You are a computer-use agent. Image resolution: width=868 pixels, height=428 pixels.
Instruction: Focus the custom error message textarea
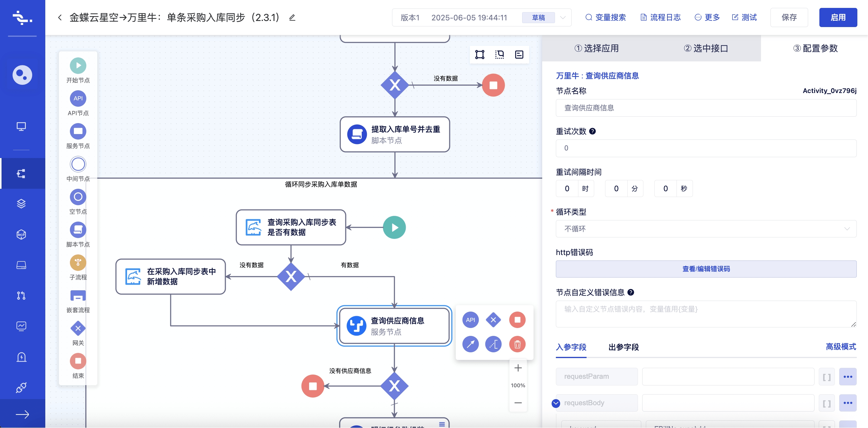click(x=706, y=314)
